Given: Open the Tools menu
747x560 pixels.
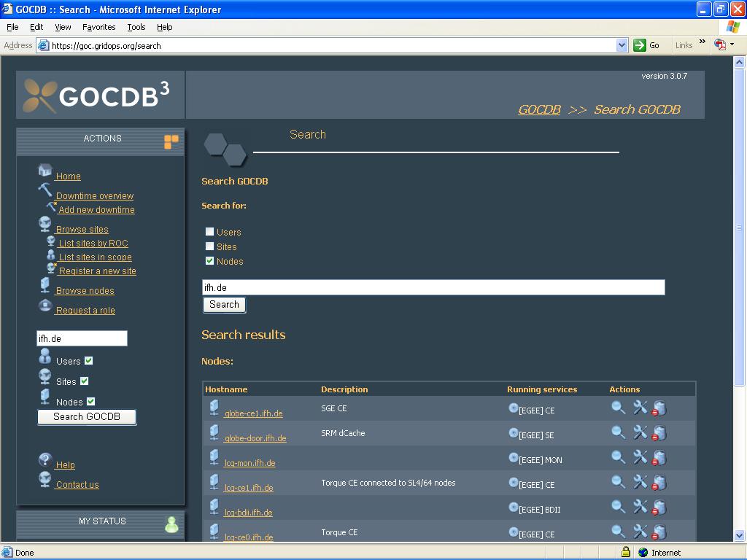Looking at the screenshot, I should 136,27.
